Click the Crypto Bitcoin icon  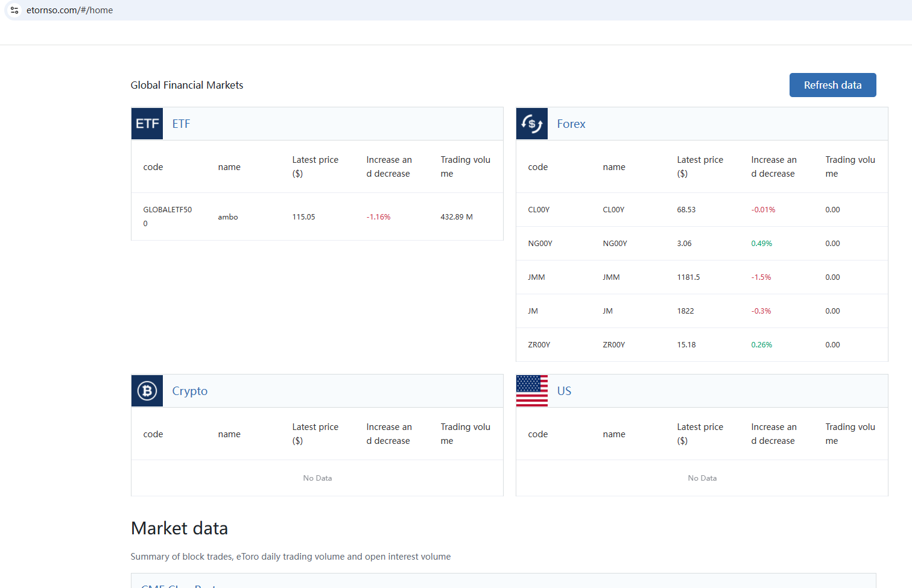[x=147, y=391]
